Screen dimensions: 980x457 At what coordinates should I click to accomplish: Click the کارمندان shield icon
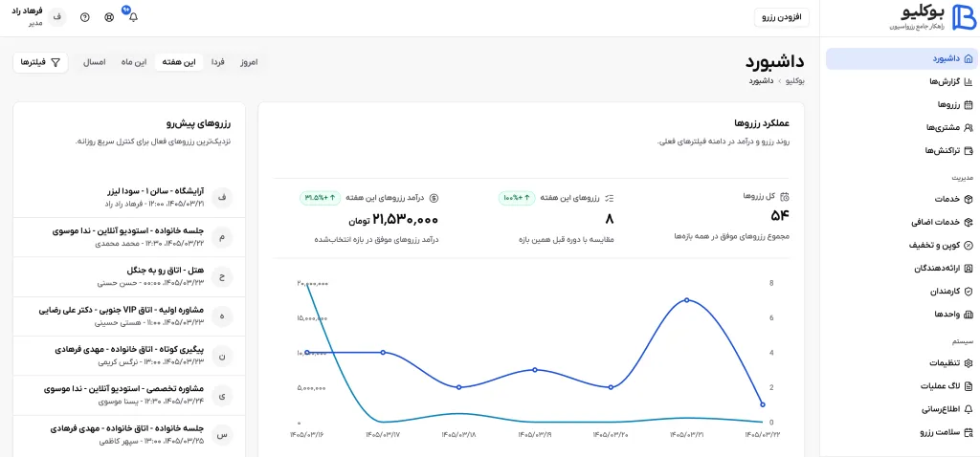click(x=969, y=291)
